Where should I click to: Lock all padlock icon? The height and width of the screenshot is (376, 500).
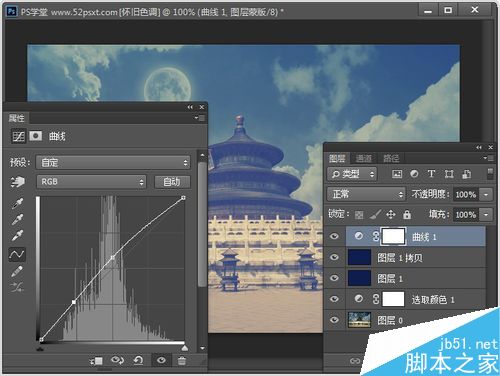407,214
